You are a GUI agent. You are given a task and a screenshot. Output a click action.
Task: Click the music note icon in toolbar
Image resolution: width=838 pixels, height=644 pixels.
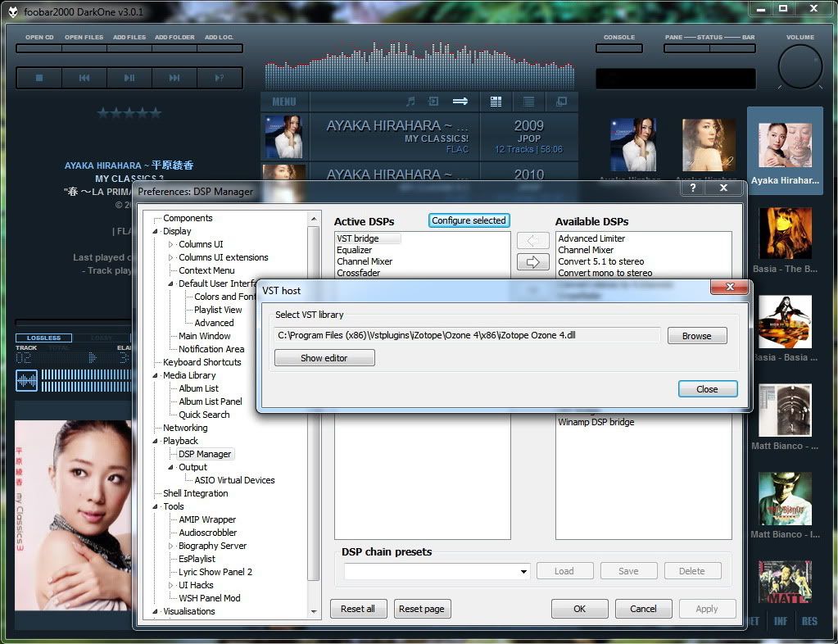pos(410,101)
